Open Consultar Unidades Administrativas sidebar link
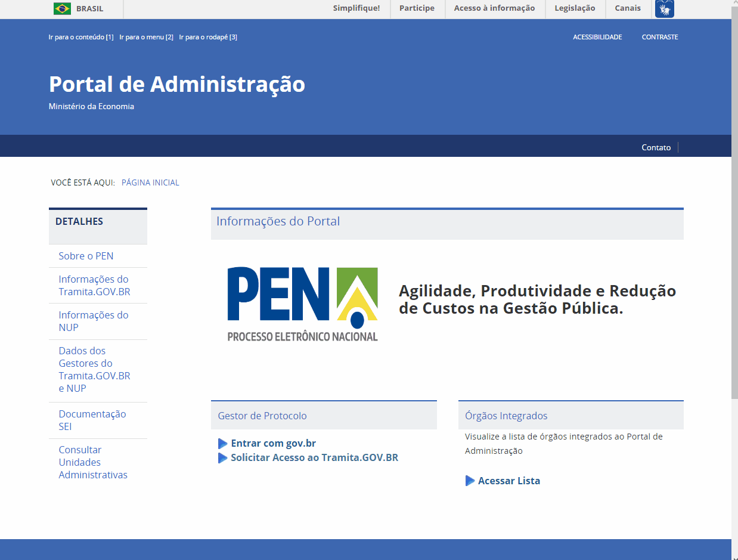This screenshot has width=738, height=560. [93, 463]
